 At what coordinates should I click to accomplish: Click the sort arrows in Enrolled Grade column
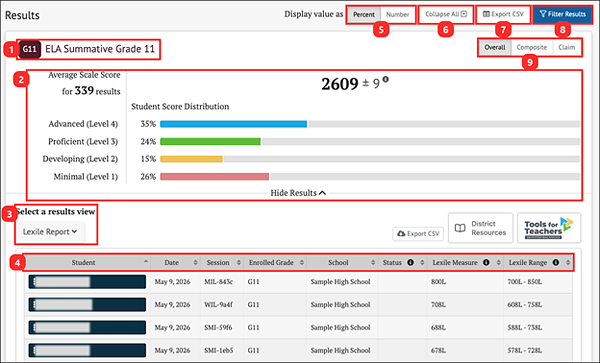pos(302,262)
